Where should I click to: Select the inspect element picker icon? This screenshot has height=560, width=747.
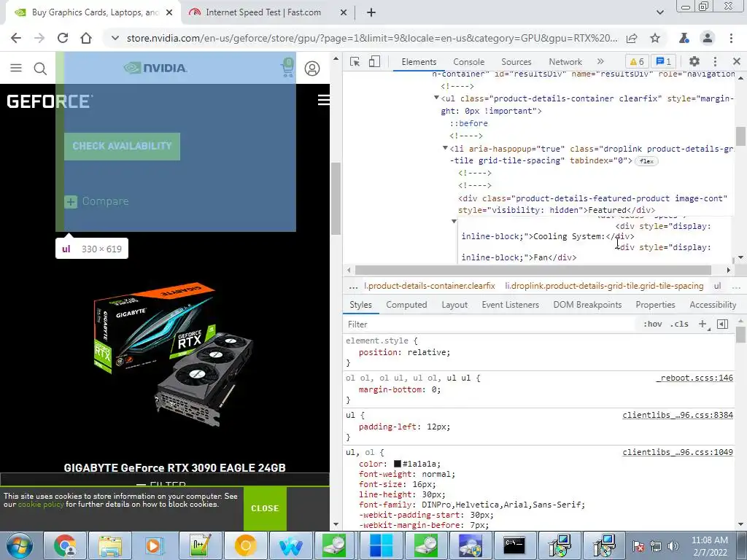point(355,61)
